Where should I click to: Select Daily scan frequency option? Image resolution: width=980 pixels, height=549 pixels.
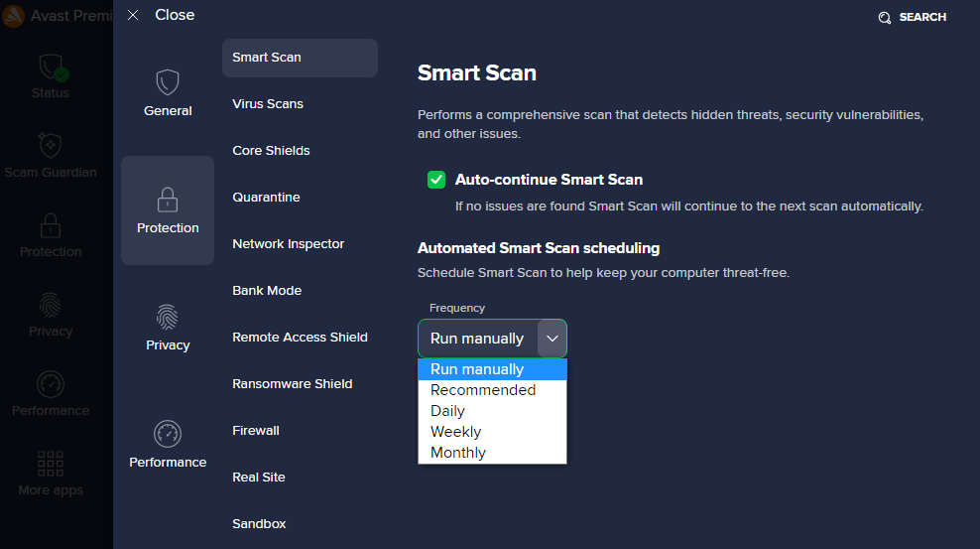pos(447,411)
